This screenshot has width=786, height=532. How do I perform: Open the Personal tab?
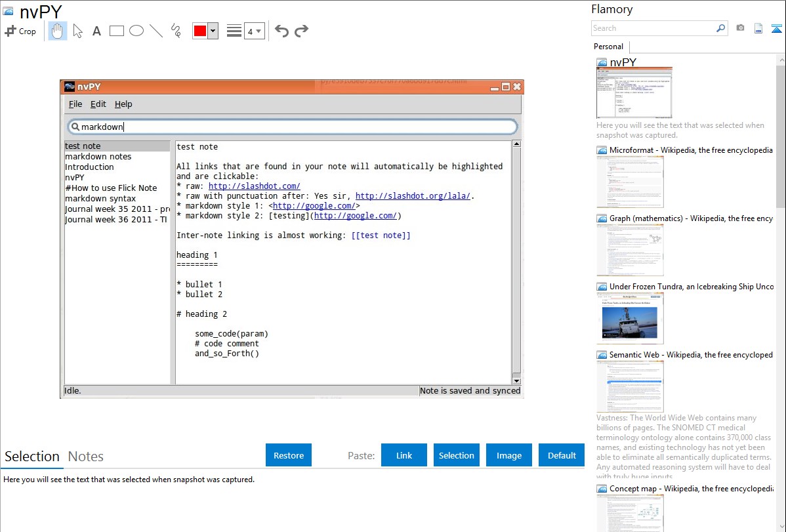pos(608,47)
